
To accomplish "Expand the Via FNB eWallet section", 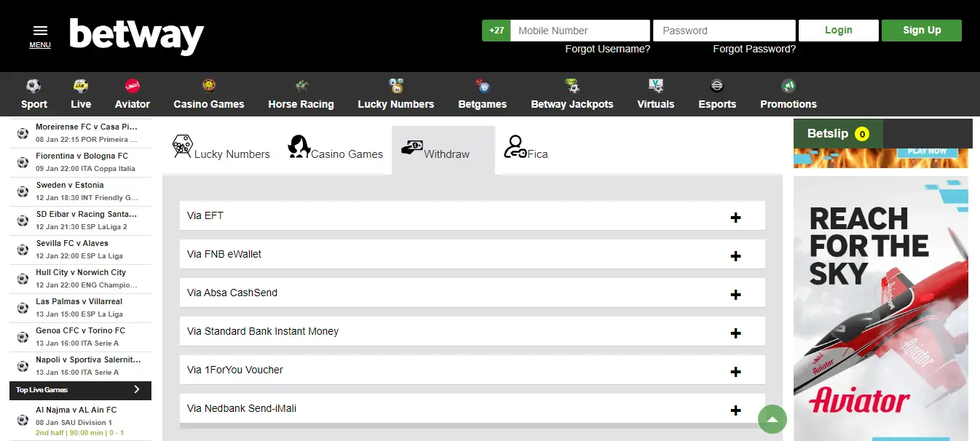I will tap(735, 256).
